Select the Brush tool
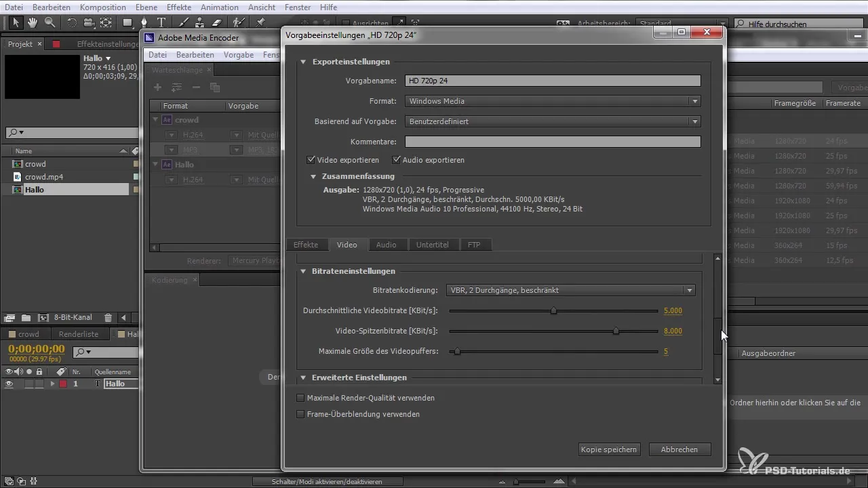 [x=184, y=22]
